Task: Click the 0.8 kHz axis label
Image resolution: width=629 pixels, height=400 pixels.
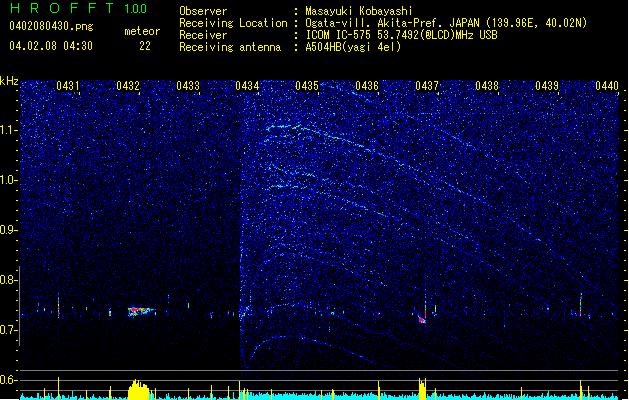Action: tap(8, 280)
